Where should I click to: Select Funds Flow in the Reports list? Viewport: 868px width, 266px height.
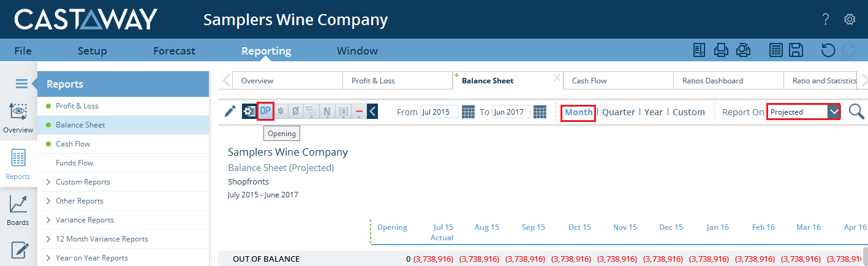pyautogui.click(x=74, y=163)
